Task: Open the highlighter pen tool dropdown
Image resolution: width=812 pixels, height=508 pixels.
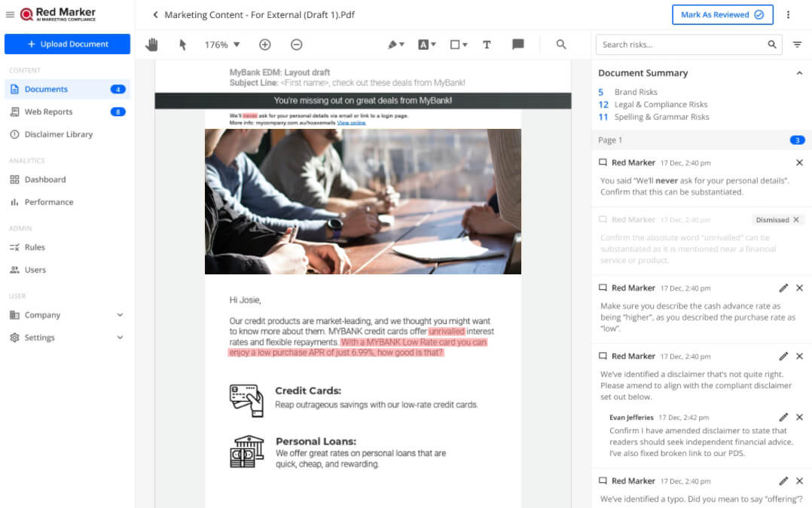Action: [395, 44]
